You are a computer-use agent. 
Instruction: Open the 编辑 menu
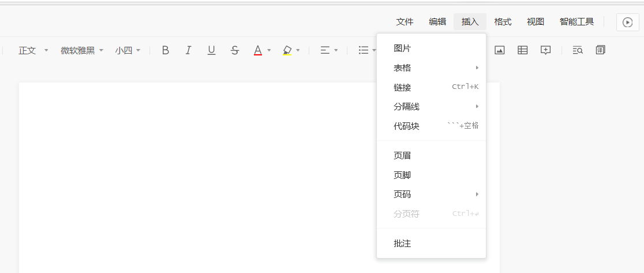tap(438, 22)
